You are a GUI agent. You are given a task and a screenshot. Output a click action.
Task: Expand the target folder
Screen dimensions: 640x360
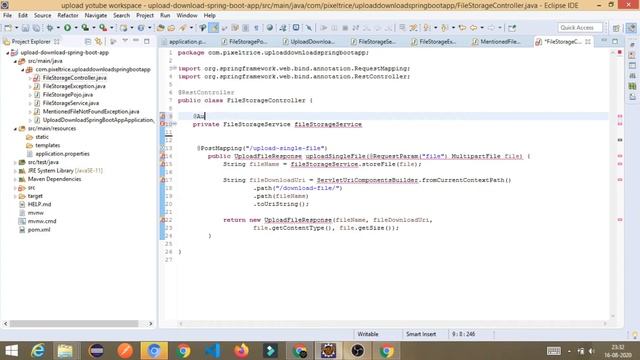[16, 196]
